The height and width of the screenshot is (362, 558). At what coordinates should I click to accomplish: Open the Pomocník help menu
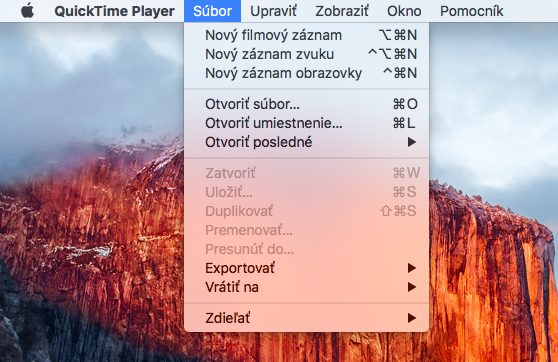click(472, 11)
